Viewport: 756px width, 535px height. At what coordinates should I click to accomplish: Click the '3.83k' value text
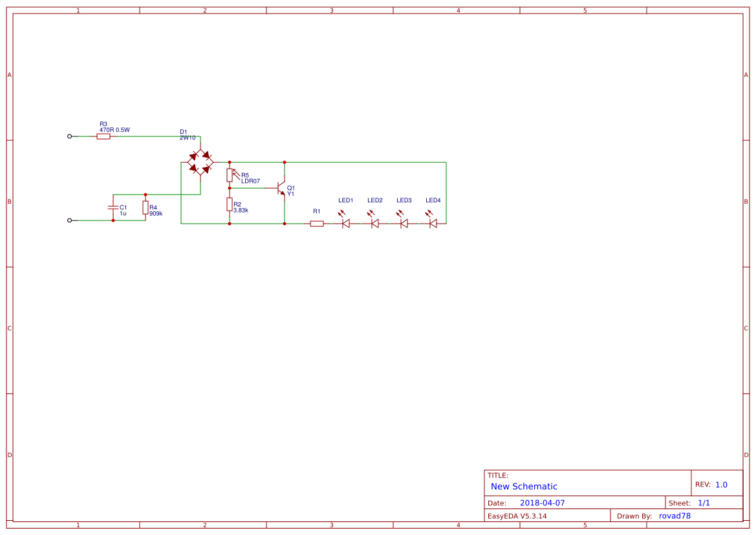(x=241, y=211)
